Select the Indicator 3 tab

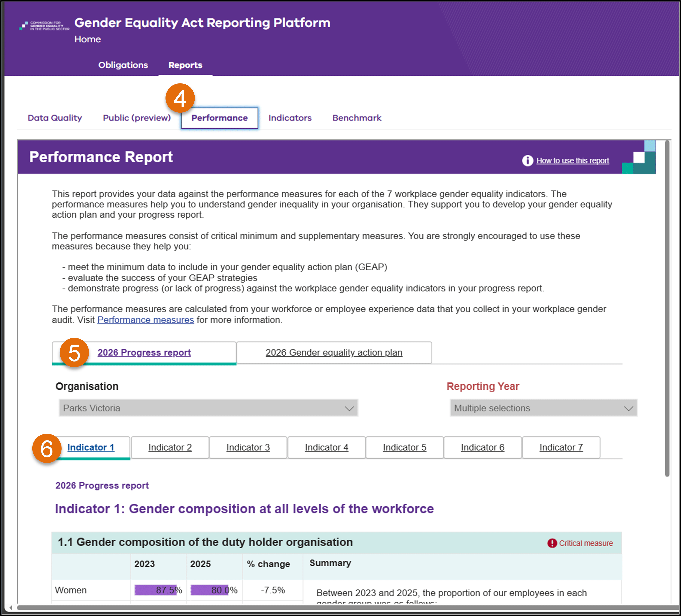coord(248,448)
